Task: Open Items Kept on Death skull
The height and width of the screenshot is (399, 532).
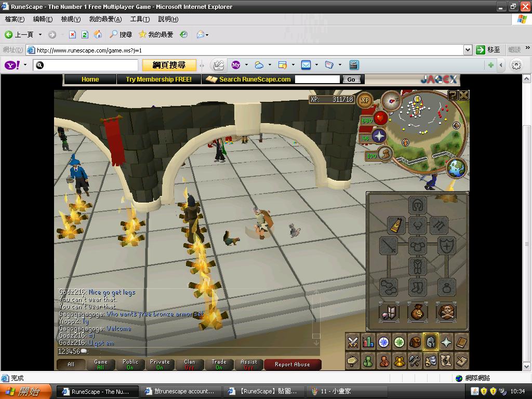Action: pos(446,312)
